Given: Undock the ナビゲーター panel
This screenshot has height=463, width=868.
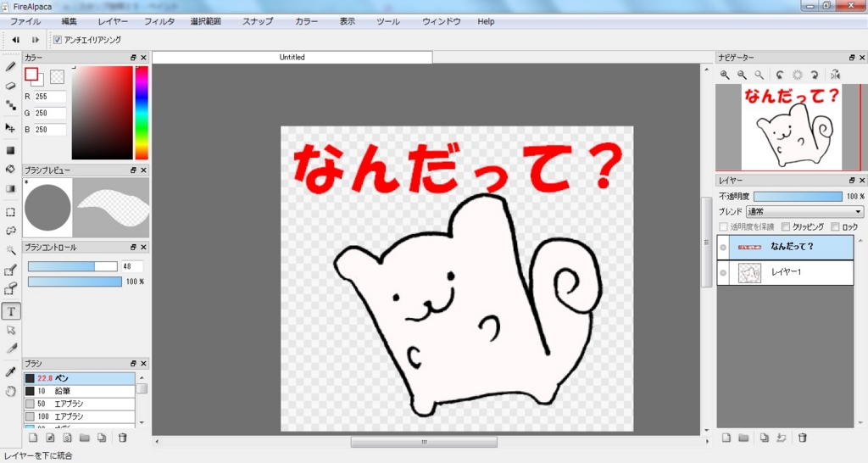Looking at the screenshot, I should click(852, 58).
